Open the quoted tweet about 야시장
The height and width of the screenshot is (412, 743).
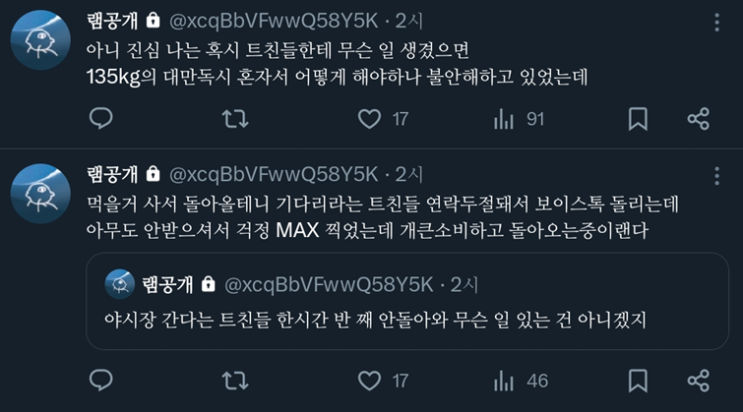coord(407,301)
